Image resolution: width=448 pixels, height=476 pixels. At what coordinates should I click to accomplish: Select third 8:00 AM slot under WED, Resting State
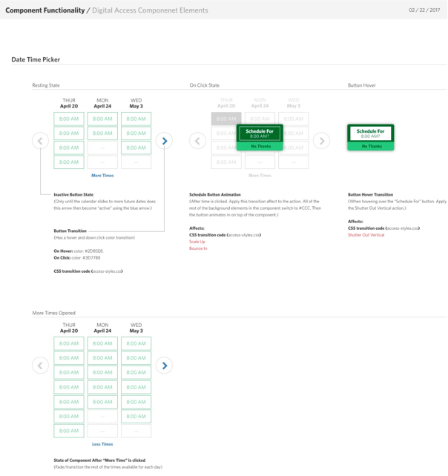136,148
